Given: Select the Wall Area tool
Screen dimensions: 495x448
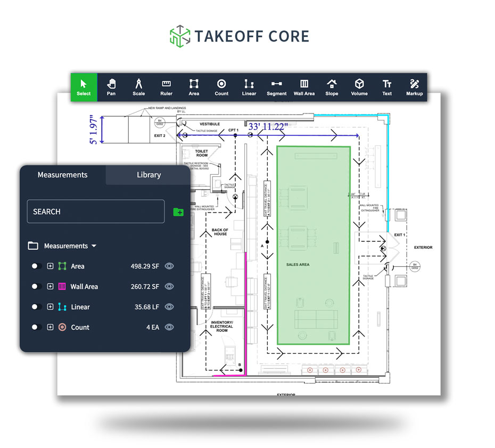Looking at the screenshot, I should [304, 87].
